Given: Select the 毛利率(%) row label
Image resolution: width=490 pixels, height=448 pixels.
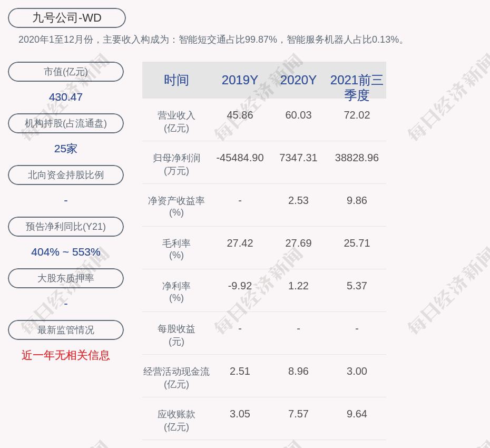Looking at the screenshot, I should [x=177, y=249].
